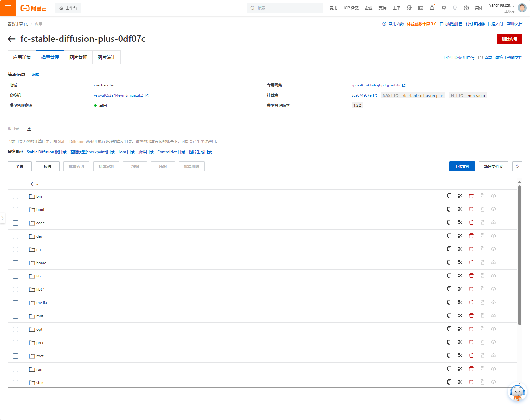530x420 pixels.
Task: Click the red 删除应用 button
Action: [x=510, y=39]
